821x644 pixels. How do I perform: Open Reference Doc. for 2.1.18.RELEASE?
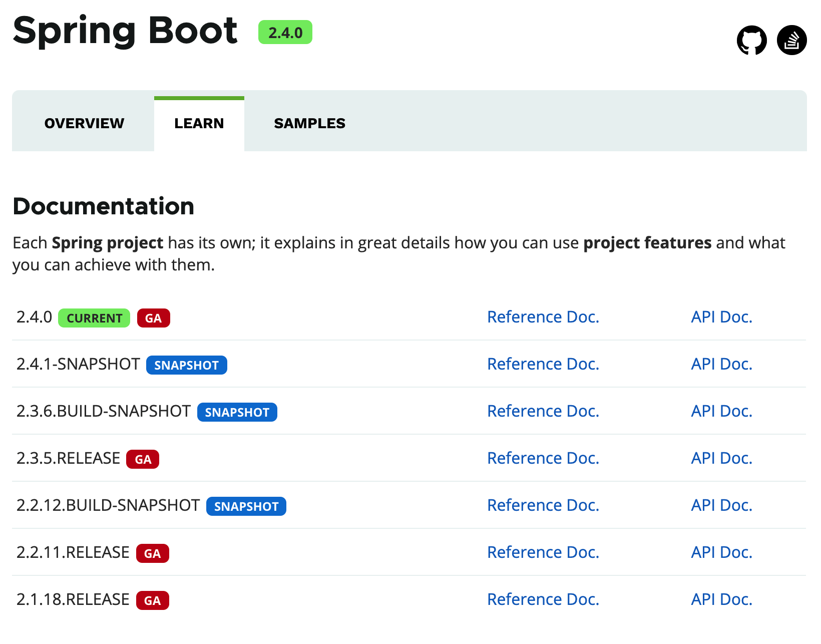[x=543, y=599]
